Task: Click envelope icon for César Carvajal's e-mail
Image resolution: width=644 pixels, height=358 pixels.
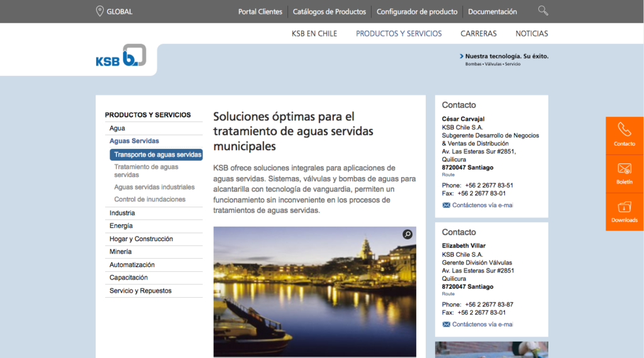Action: (446, 205)
